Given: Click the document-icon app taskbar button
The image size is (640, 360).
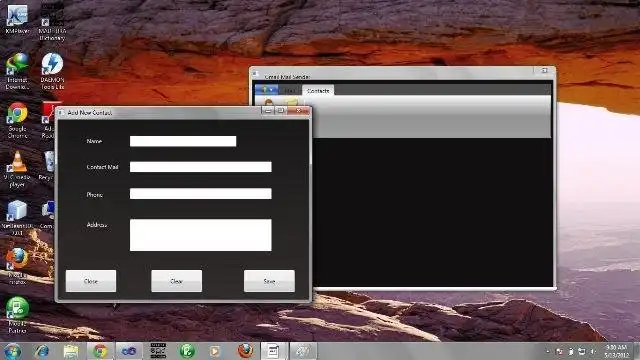Looking at the screenshot, I should pos(274,351).
